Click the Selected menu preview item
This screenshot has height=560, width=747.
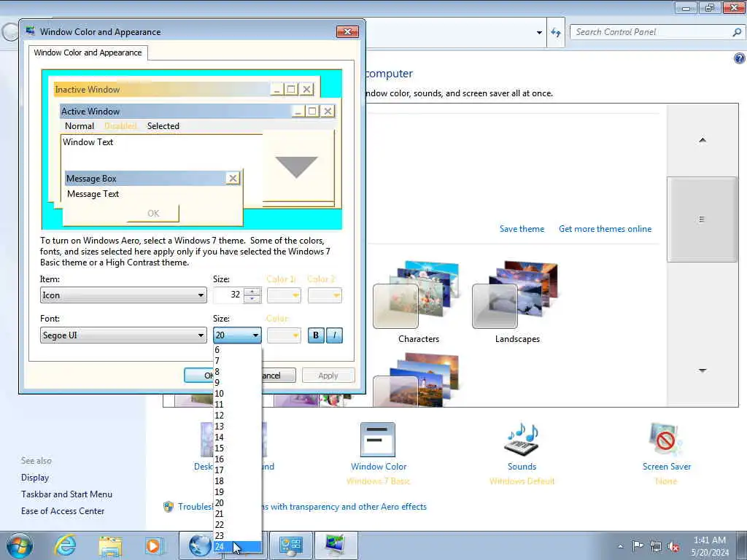point(163,126)
